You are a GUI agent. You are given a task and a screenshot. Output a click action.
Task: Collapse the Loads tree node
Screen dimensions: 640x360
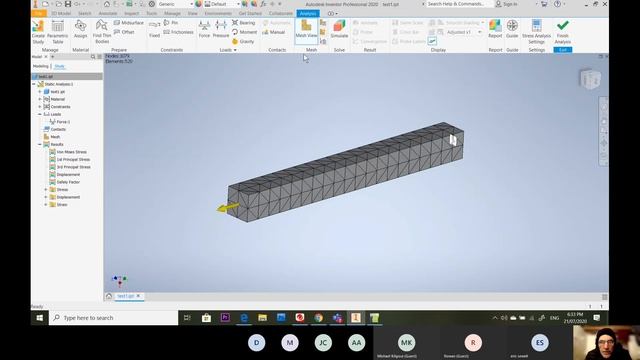pos(40,114)
